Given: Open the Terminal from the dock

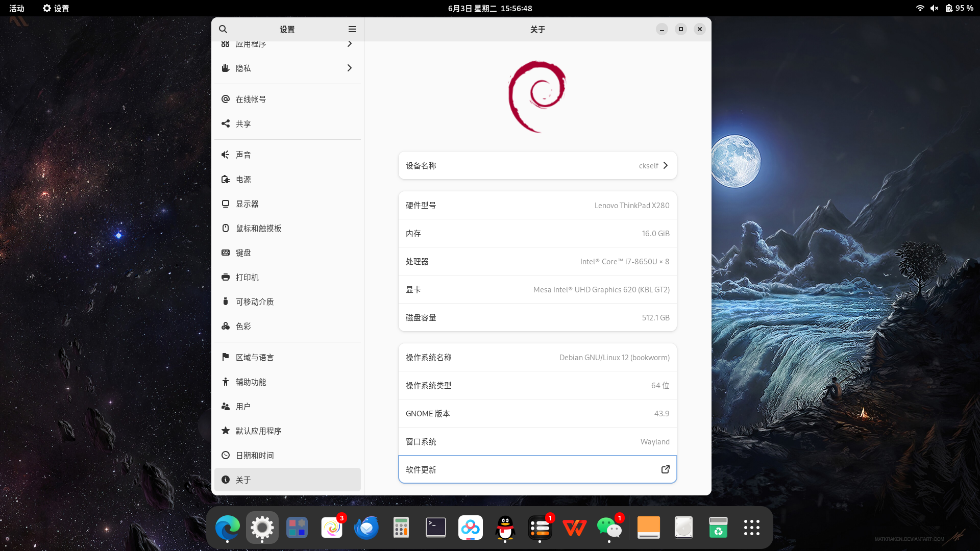Looking at the screenshot, I should point(436,528).
